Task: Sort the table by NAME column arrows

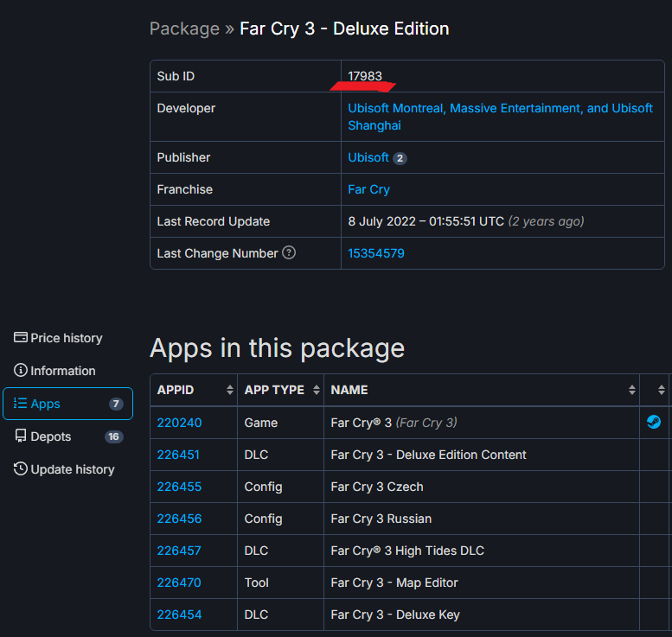Action: [631, 390]
